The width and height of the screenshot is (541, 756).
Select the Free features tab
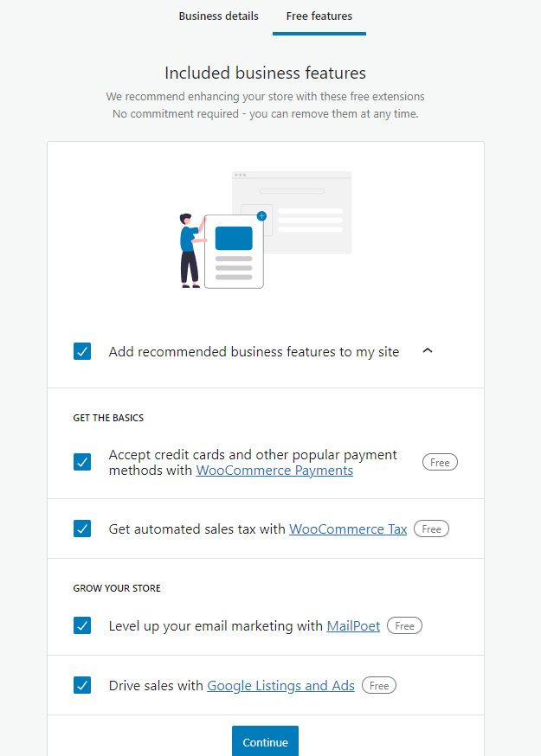pos(319,16)
